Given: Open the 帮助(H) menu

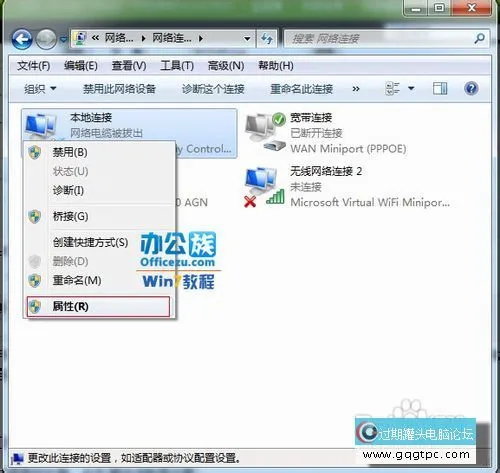Looking at the screenshot, I should click(276, 66).
